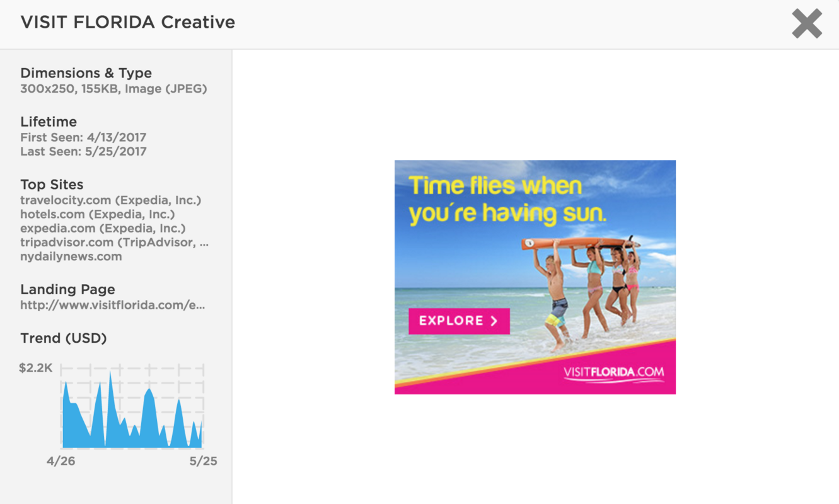
Task: Click the orange surfboard in the ad image
Action: 580,243
